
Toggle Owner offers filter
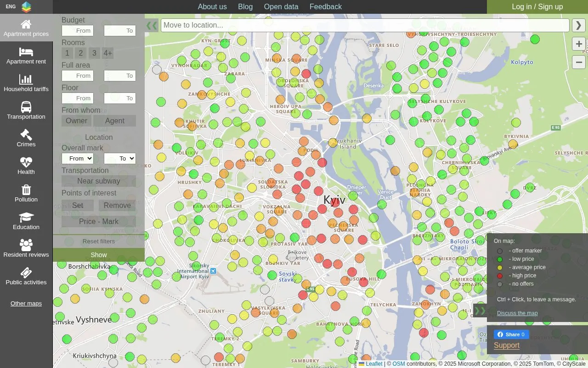[76, 121]
